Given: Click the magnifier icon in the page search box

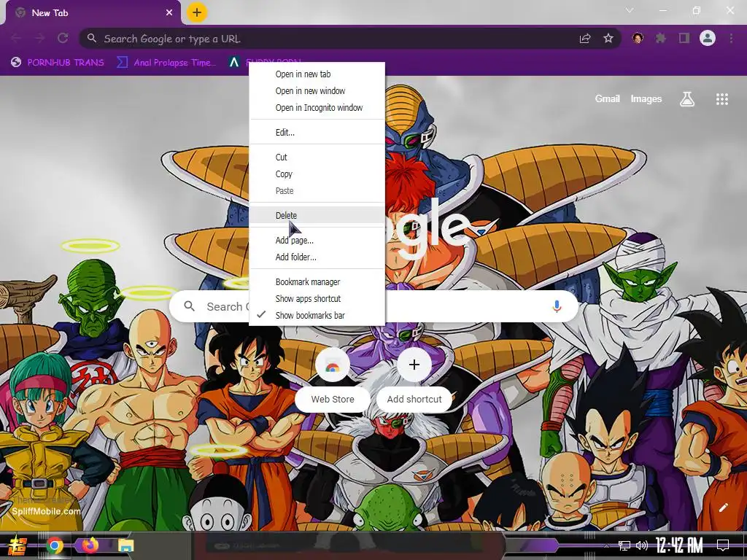Looking at the screenshot, I should click(x=190, y=306).
